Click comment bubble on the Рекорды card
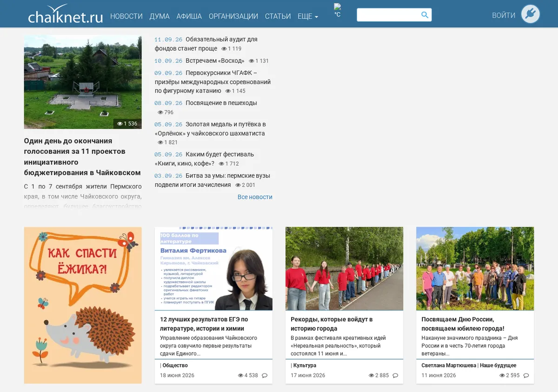The width and height of the screenshot is (558, 392). (x=395, y=375)
